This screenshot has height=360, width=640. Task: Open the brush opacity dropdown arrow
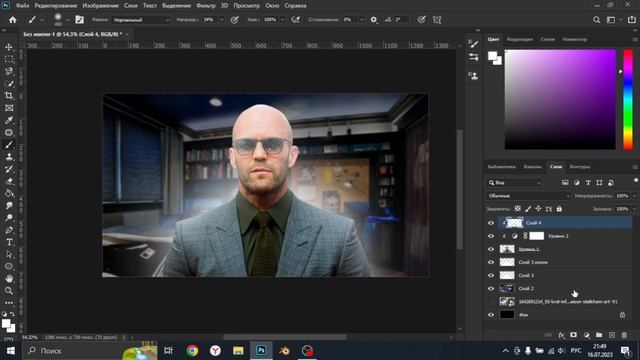[222, 20]
